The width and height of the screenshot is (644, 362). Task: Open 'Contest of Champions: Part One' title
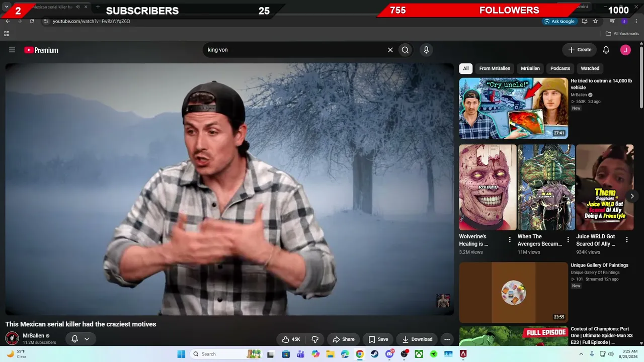tap(602, 335)
